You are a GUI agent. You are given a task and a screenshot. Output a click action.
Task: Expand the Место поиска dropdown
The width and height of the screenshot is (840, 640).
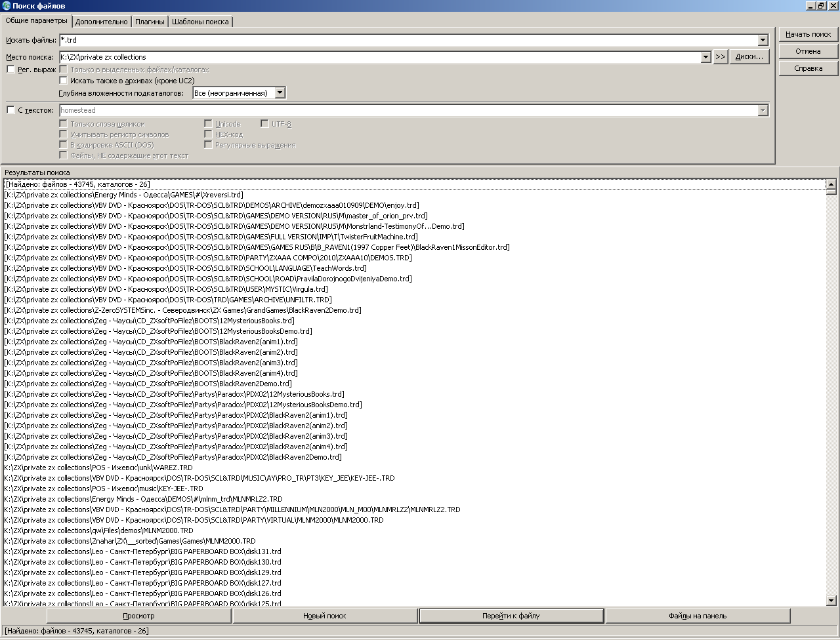pos(705,57)
